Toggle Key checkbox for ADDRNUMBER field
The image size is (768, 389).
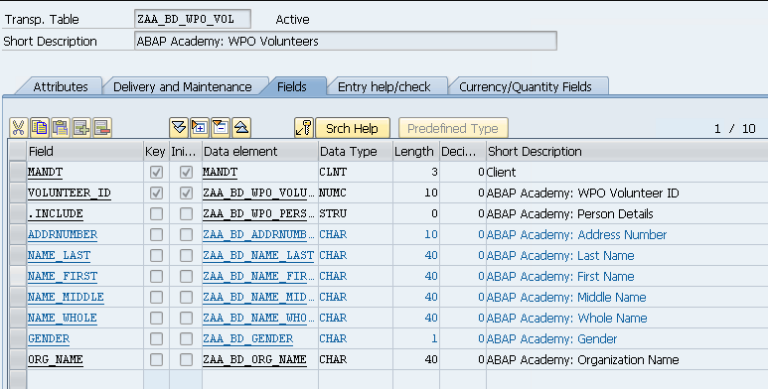(x=156, y=235)
